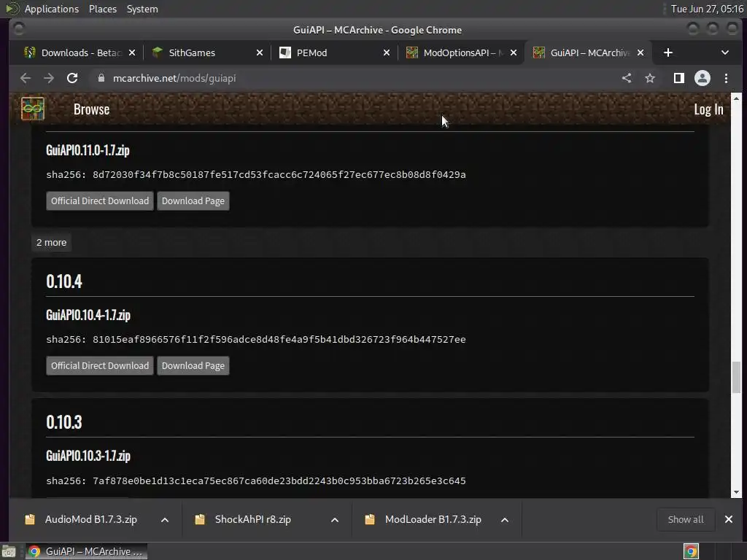Click the show desktop icon in bottom panel
The image size is (747, 560).
click(x=9, y=551)
